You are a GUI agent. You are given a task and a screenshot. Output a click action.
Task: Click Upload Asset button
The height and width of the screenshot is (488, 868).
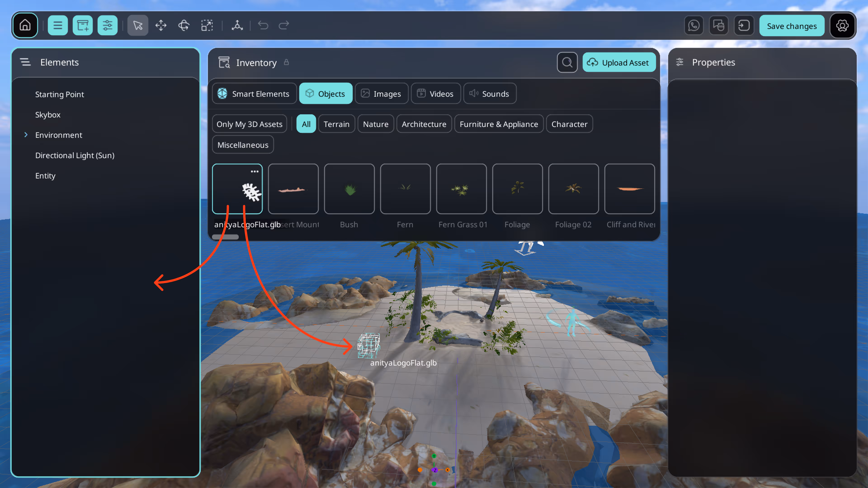click(619, 62)
